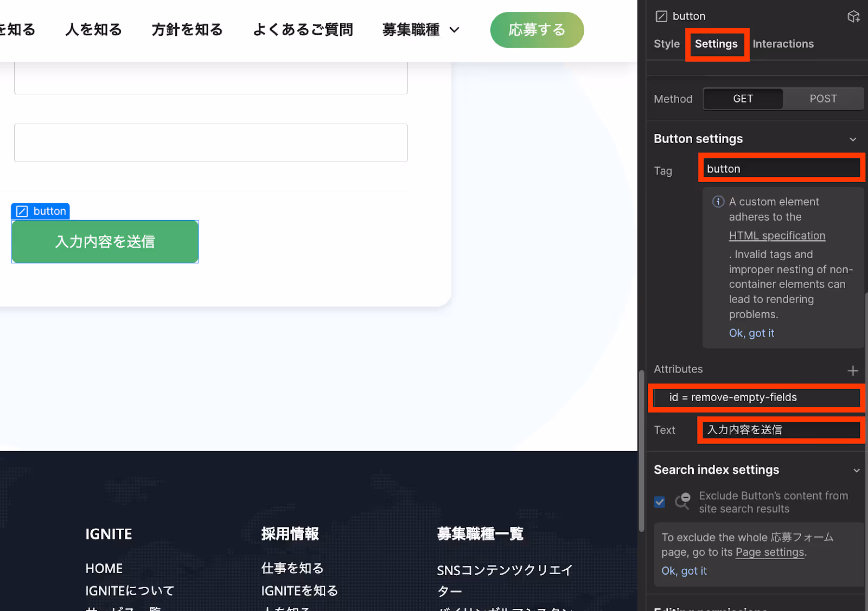
Task: Select POST method
Action: pyautogui.click(x=823, y=99)
